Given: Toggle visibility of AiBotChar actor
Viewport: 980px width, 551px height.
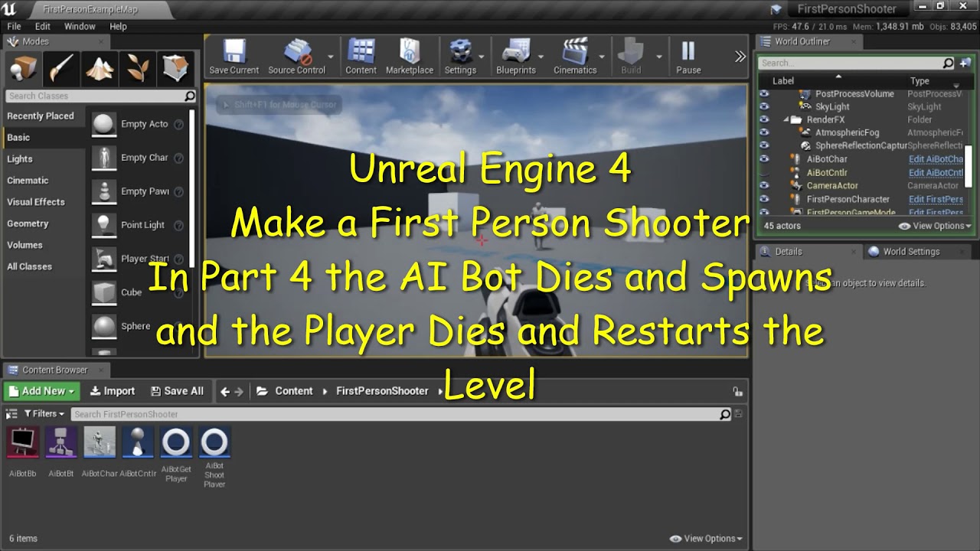Looking at the screenshot, I should (764, 159).
